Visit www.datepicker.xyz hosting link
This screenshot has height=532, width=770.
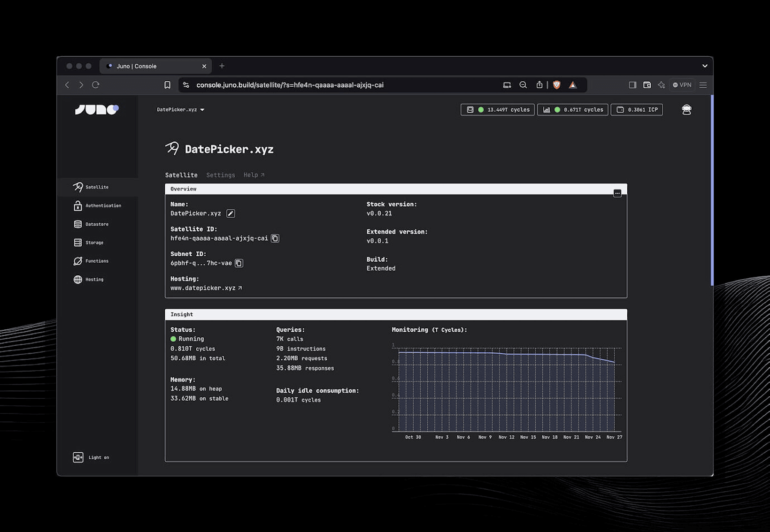click(x=204, y=288)
